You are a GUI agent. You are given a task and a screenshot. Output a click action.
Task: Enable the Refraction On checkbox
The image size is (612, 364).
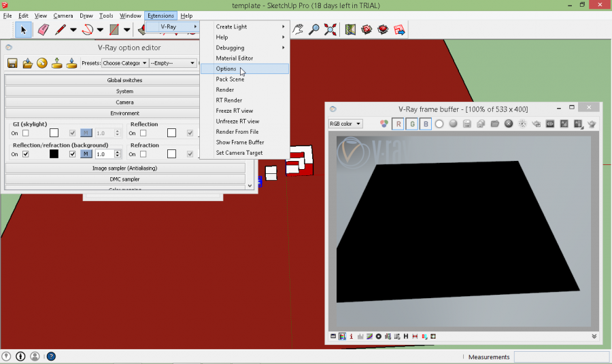click(143, 154)
